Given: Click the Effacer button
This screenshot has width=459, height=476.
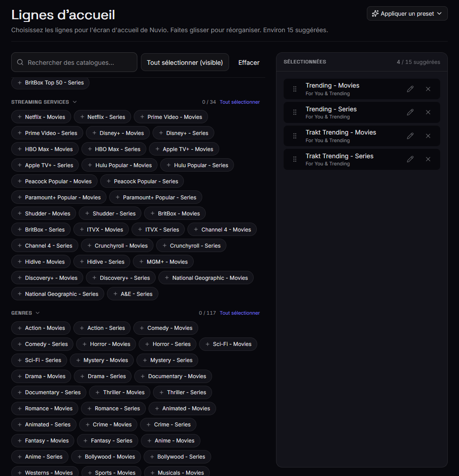Looking at the screenshot, I should 249,63.
